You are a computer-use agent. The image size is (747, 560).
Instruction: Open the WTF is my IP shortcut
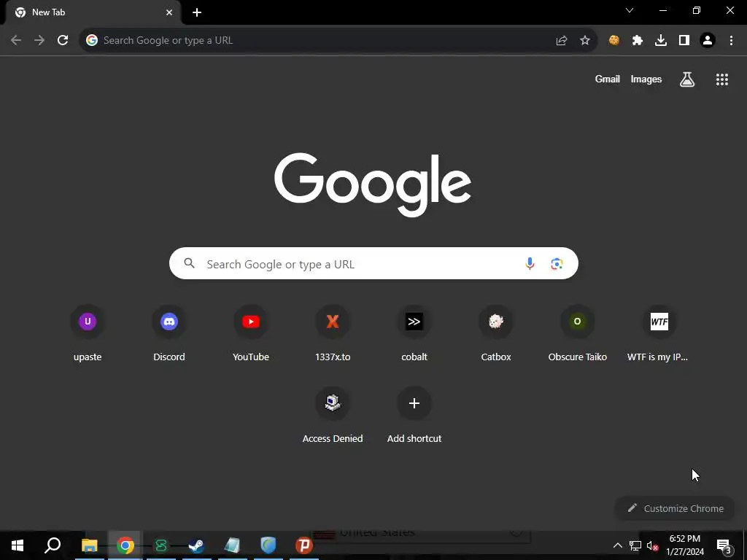pyautogui.click(x=659, y=334)
